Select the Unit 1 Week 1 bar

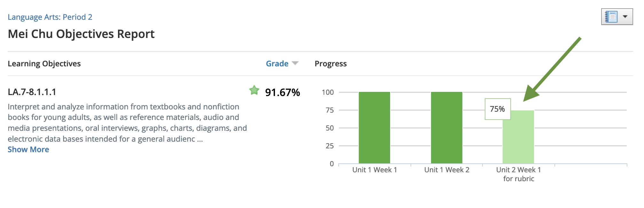[x=374, y=128]
